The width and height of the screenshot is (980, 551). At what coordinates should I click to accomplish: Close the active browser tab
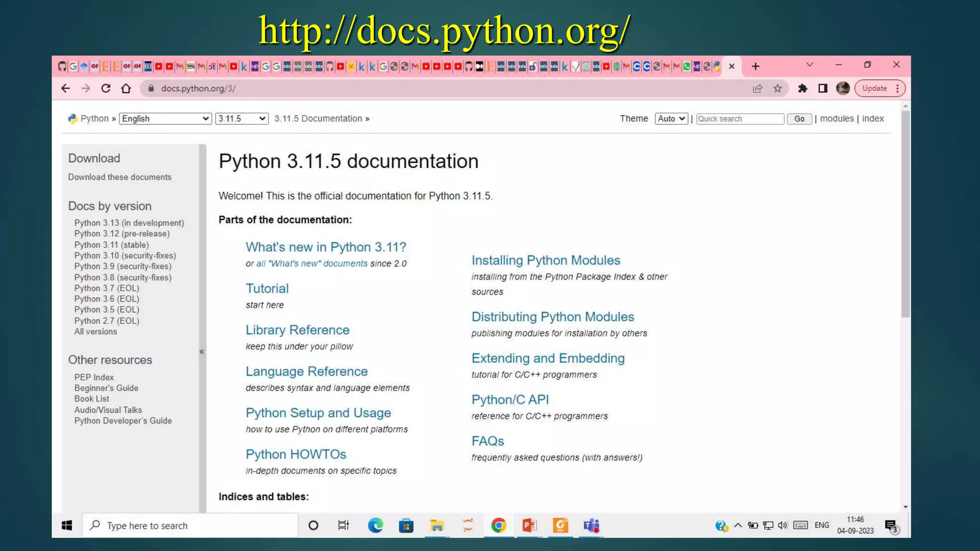click(x=732, y=66)
